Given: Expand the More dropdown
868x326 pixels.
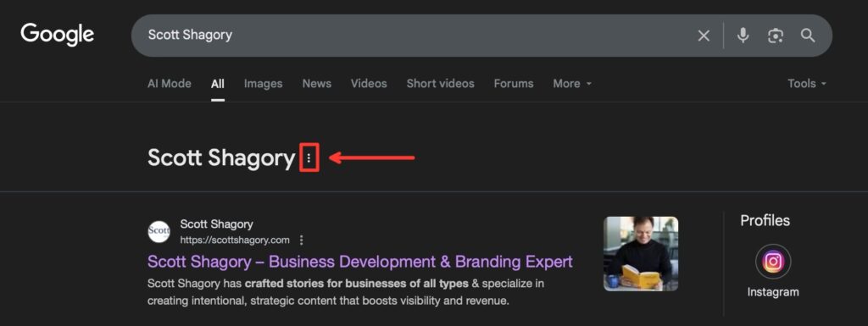Looking at the screenshot, I should click(x=572, y=84).
